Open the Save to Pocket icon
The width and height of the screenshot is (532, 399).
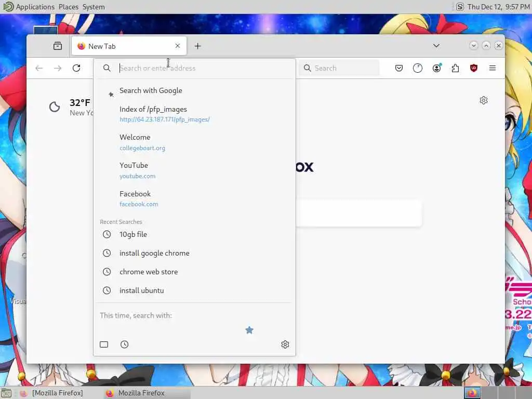pyautogui.click(x=399, y=68)
